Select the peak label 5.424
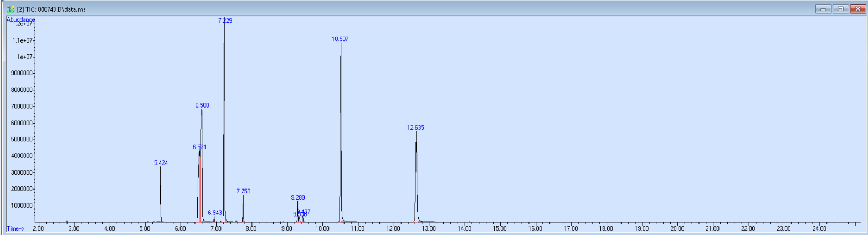This screenshot has width=868, height=235. (x=161, y=163)
